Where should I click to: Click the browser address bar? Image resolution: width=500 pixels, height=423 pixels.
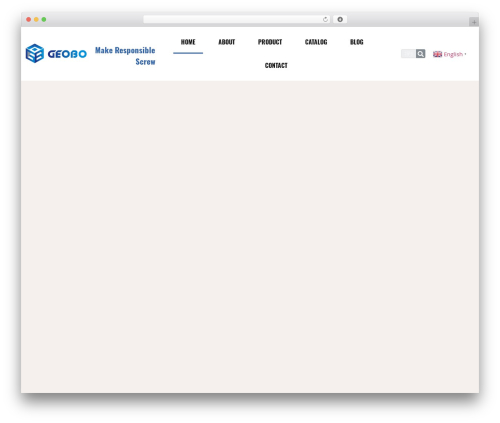click(x=237, y=19)
